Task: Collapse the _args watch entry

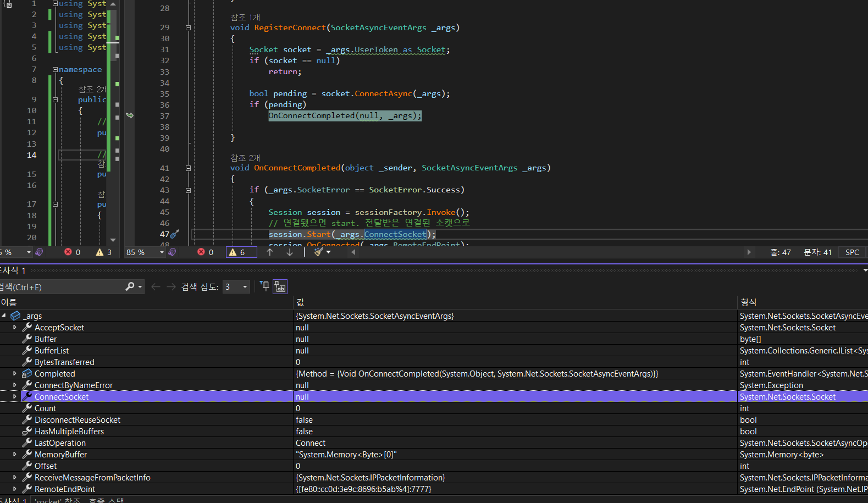Action: [x=4, y=316]
